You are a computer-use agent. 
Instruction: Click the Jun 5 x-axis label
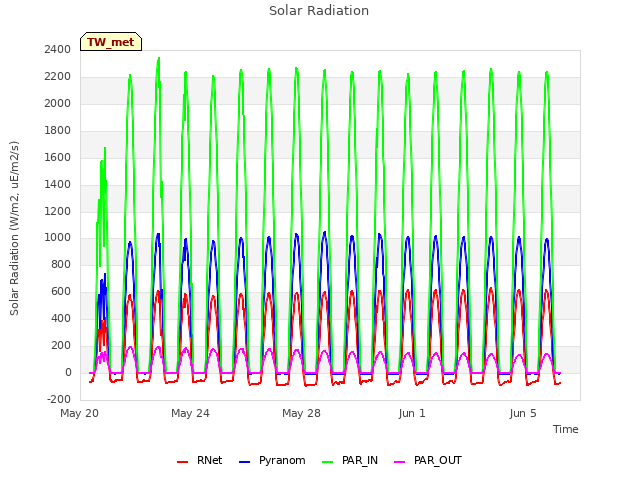coord(523,413)
